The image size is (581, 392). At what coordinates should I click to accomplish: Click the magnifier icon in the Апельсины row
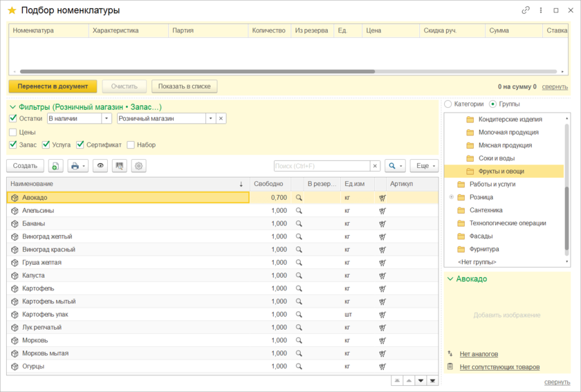[x=299, y=211]
